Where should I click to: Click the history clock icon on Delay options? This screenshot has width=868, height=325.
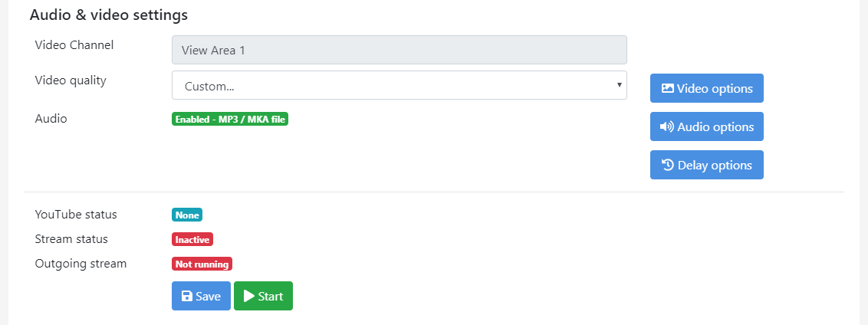[x=668, y=165]
